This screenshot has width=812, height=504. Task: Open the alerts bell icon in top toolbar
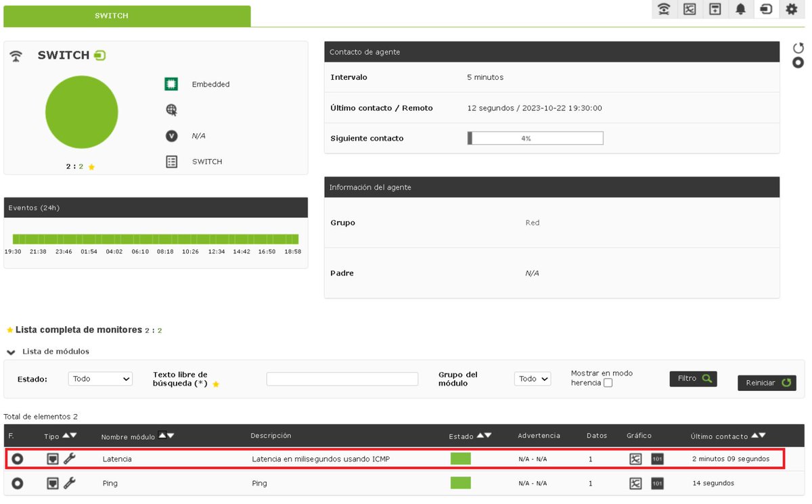pos(740,9)
